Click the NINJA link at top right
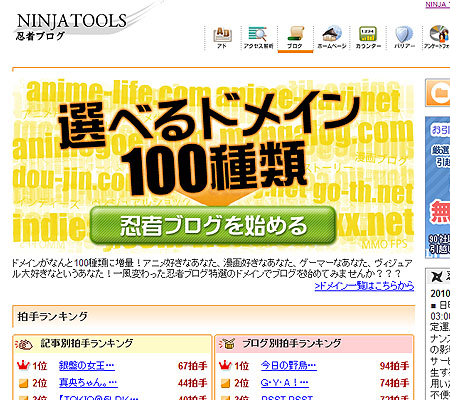The image size is (450, 400). click(x=438, y=5)
